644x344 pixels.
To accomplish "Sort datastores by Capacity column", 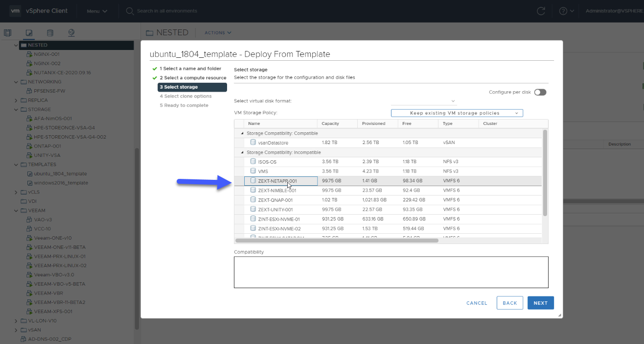I will [338, 123].
